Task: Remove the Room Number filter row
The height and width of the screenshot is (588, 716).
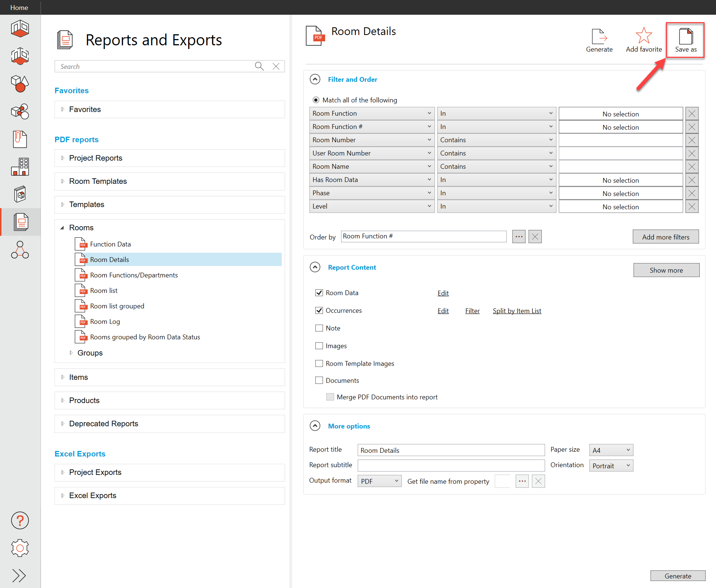Action: (x=692, y=140)
